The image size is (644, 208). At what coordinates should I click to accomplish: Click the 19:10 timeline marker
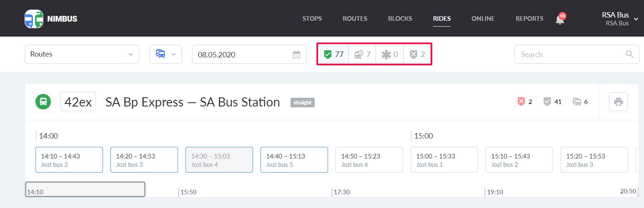coord(495,192)
